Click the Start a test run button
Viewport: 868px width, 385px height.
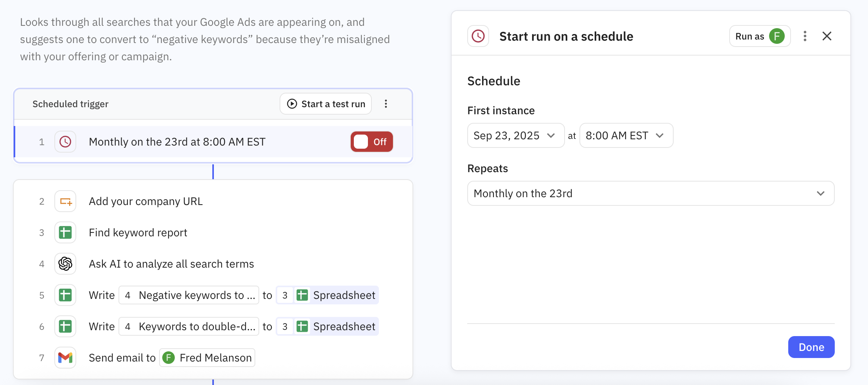click(326, 104)
